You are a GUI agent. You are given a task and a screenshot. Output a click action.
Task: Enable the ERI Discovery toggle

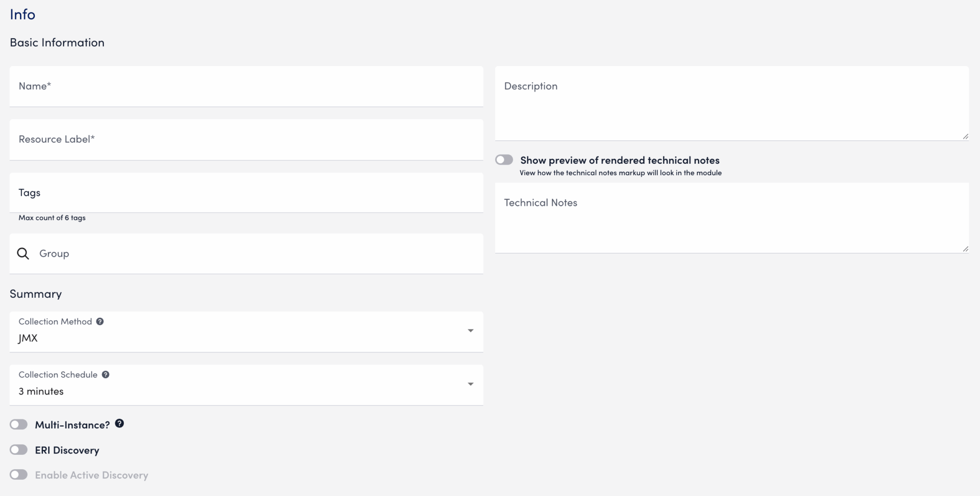[x=19, y=450]
